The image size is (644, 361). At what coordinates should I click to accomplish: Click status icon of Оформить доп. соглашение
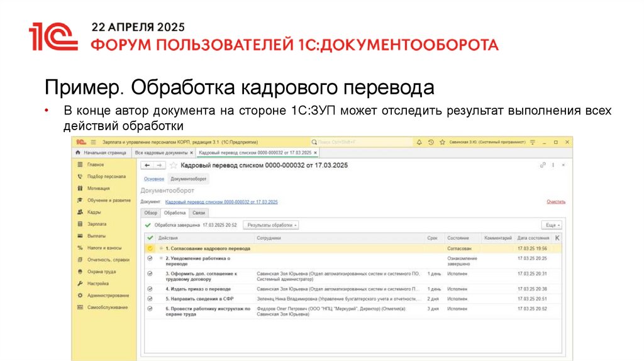150,274
